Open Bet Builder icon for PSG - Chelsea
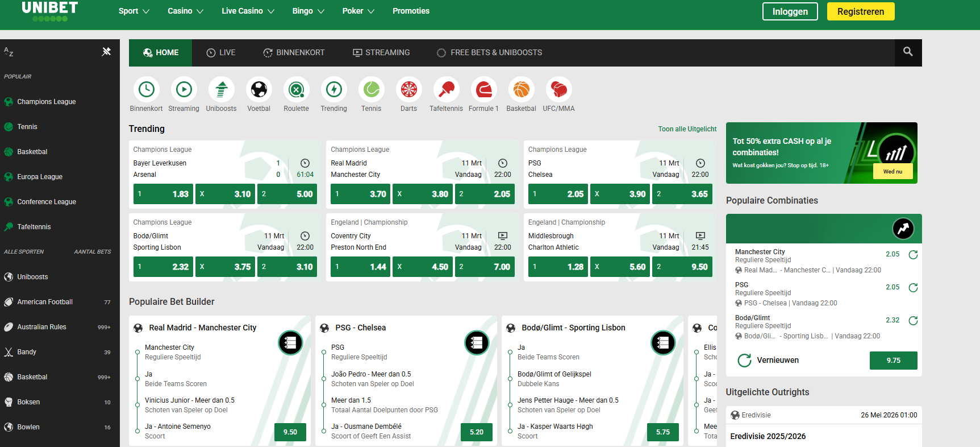Image resolution: width=980 pixels, height=447 pixels. tap(477, 342)
